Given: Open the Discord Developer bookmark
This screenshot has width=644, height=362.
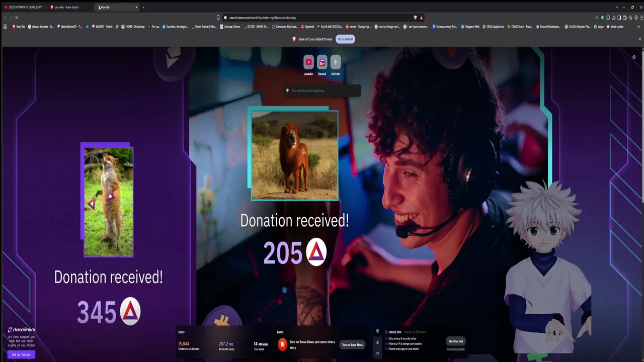Looking at the screenshot, I should [x=548, y=27].
